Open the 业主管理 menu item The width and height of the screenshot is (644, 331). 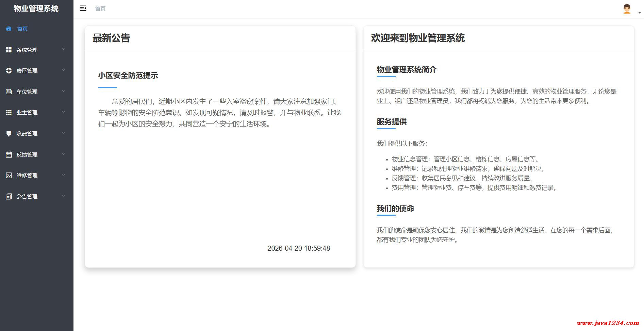click(x=27, y=112)
